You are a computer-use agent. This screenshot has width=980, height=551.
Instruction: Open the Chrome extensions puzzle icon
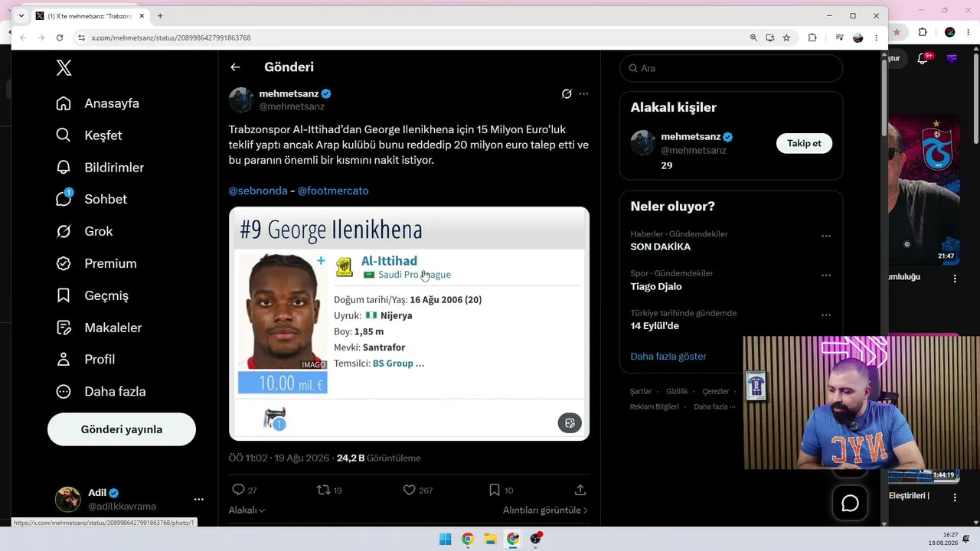[x=812, y=37]
